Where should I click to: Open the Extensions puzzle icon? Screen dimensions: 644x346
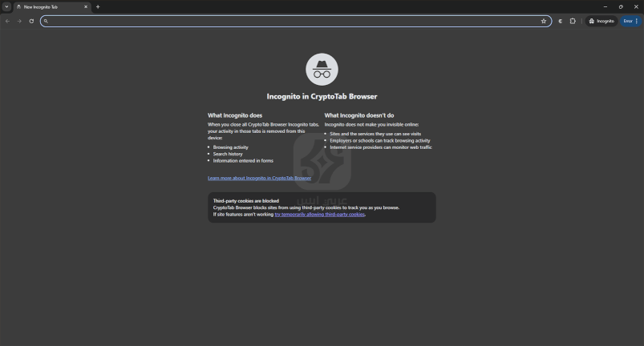(573, 21)
